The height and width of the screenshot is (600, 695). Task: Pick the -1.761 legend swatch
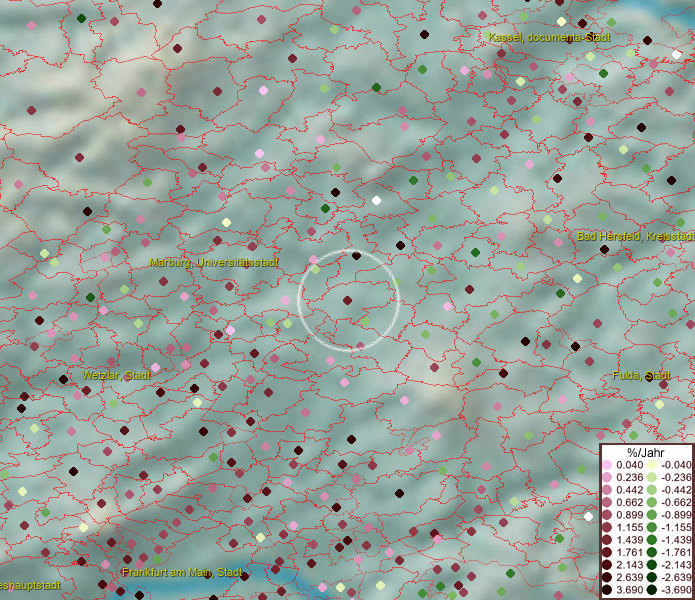pyautogui.click(x=652, y=553)
